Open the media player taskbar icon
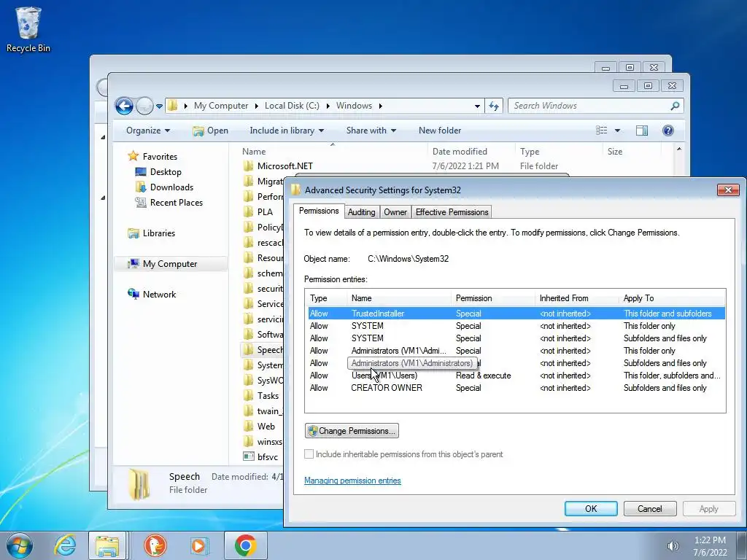 click(x=198, y=545)
